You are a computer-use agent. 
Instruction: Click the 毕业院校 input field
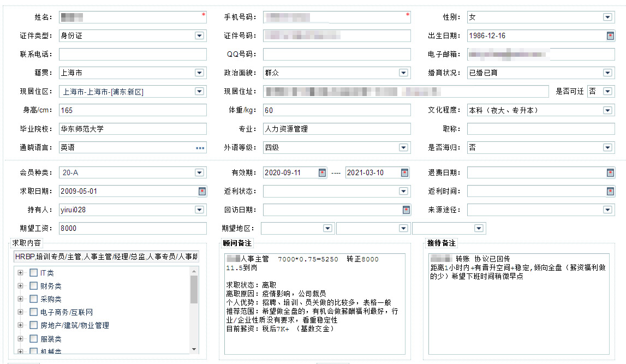point(133,129)
